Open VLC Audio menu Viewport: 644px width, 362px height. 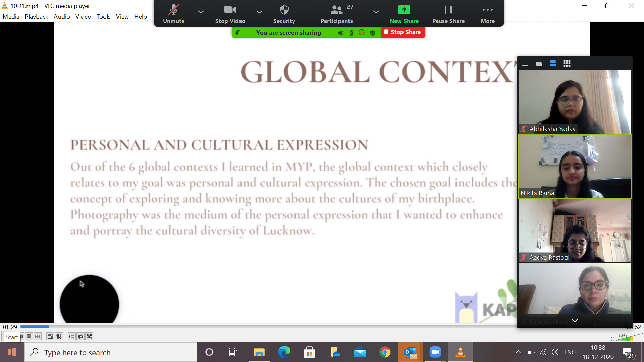tap(62, 17)
